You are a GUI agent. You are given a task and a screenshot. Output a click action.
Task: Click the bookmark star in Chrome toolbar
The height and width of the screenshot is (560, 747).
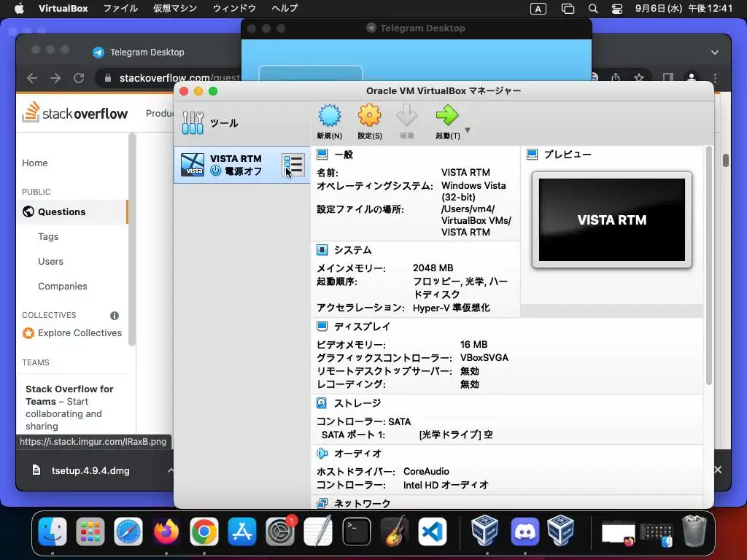click(x=639, y=77)
